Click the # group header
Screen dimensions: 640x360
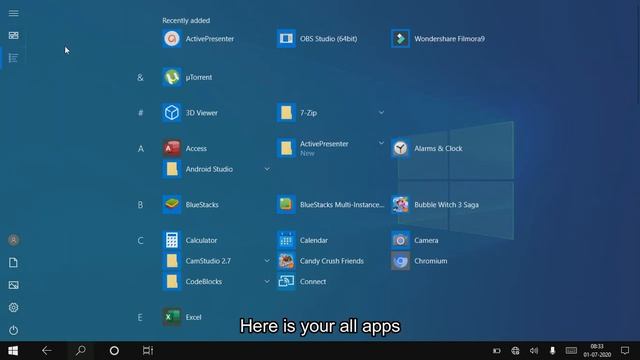140,113
